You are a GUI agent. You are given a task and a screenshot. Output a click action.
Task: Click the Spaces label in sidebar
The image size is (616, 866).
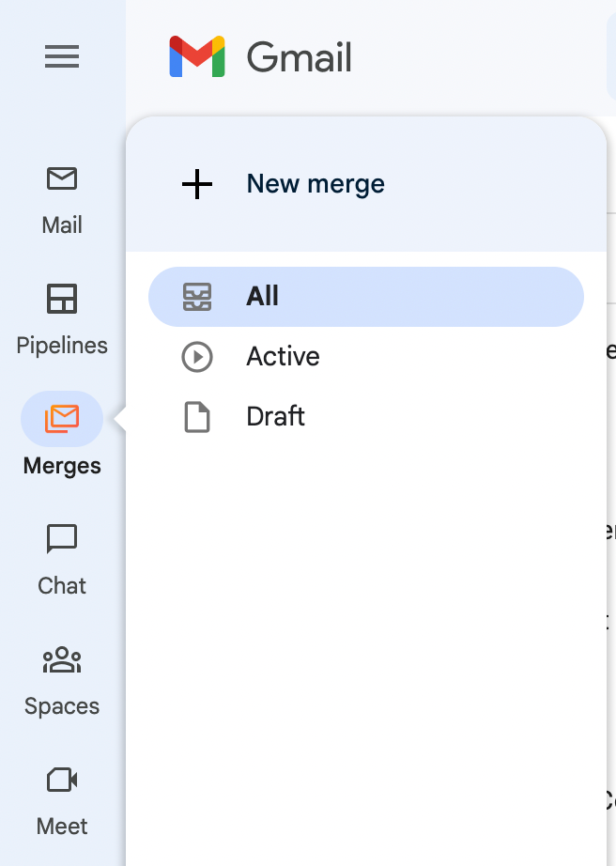pos(62,706)
